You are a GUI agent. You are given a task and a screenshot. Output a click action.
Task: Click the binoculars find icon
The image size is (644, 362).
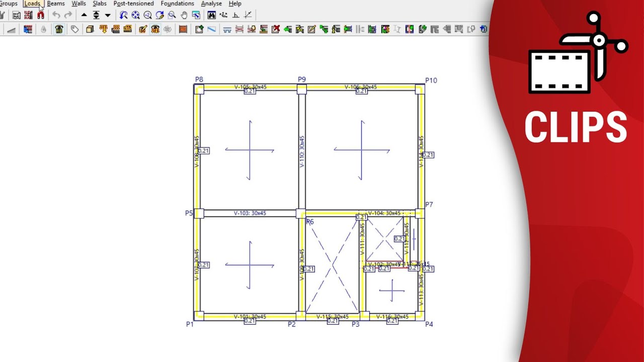click(x=212, y=15)
